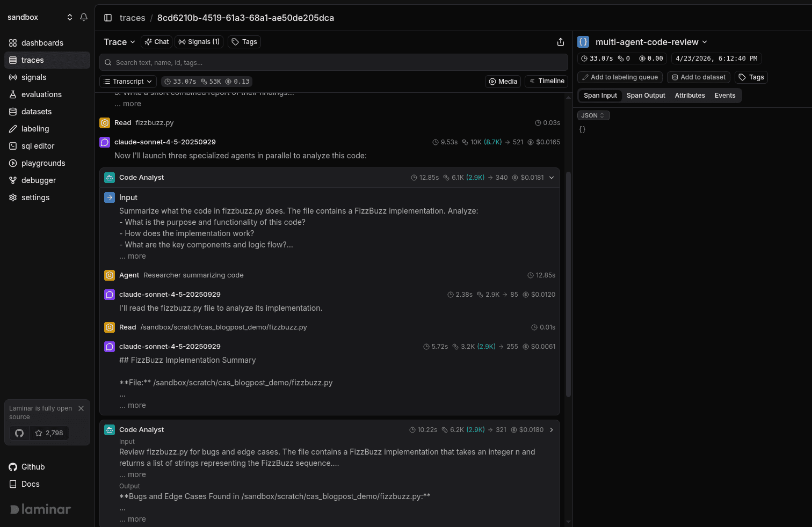This screenshot has height=527, width=812.
Task: Click the Add to dataset button
Action: 699,77
